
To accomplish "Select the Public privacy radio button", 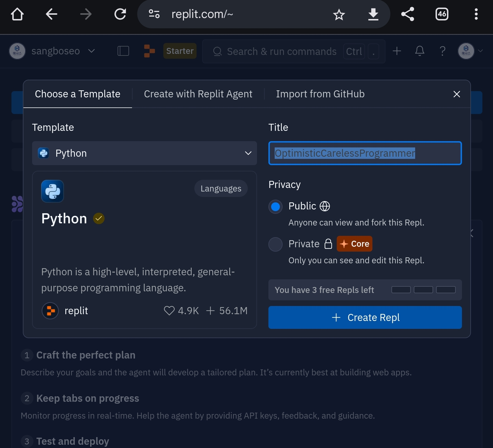I will 275,206.
